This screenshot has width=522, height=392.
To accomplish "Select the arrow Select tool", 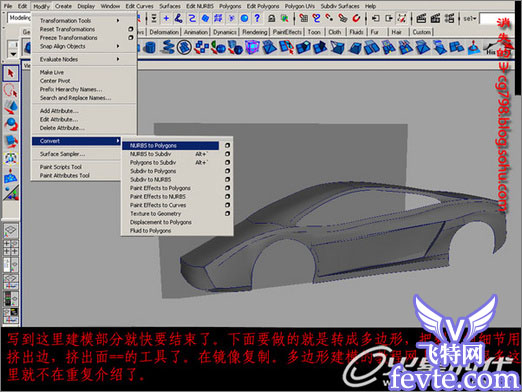I will (x=11, y=73).
